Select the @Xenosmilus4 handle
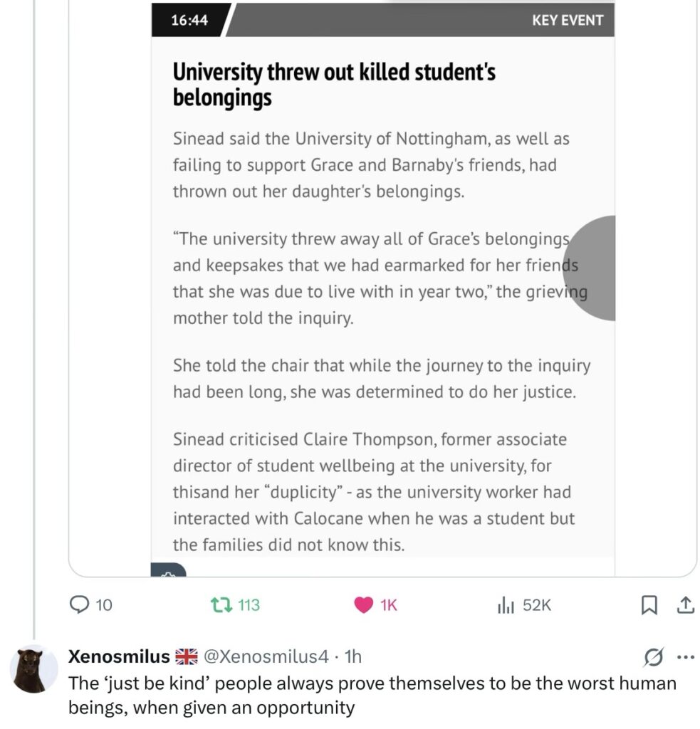This screenshot has width=700, height=729. [267, 656]
